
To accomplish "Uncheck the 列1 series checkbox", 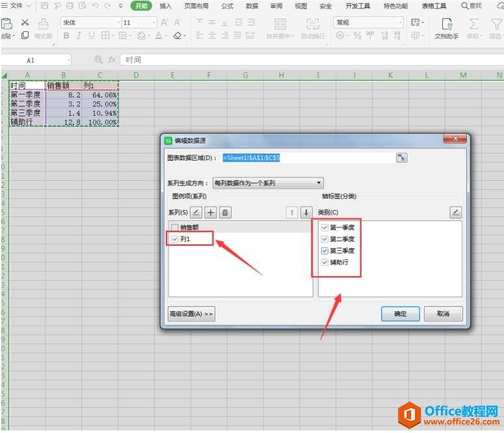I will (174, 239).
